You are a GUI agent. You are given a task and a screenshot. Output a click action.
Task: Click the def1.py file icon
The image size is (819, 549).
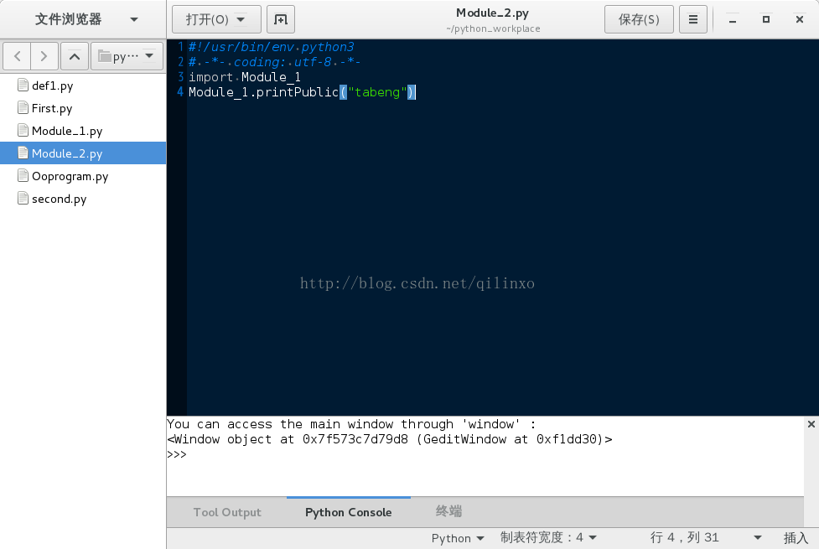click(x=23, y=85)
